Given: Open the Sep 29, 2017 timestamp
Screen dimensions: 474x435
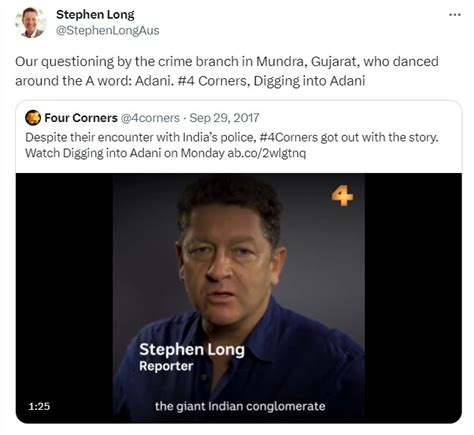Looking at the screenshot, I should pyautogui.click(x=224, y=118).
